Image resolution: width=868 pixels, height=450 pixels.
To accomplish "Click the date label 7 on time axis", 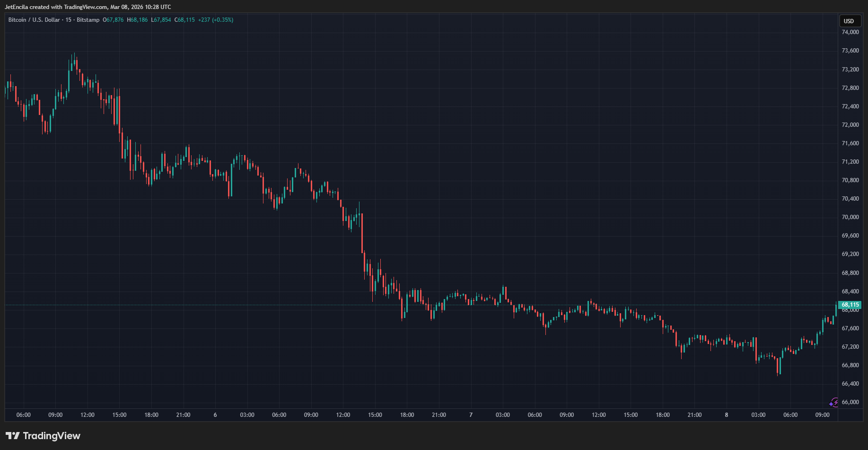I will [x=471, y=415].
